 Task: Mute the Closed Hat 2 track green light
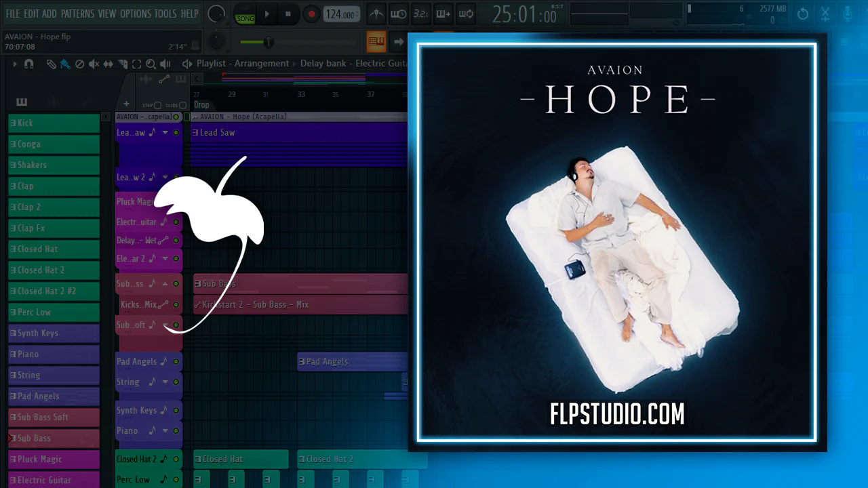176,460
